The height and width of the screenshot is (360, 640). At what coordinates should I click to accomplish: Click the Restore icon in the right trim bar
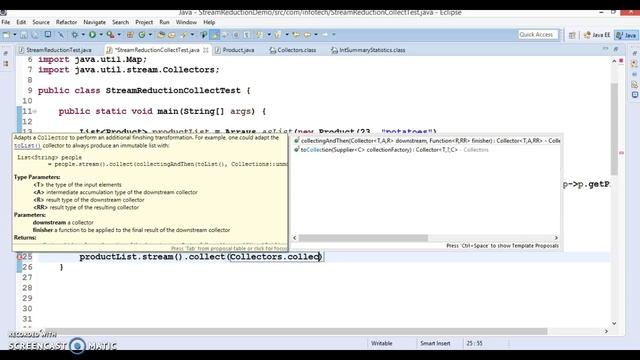tap(635, 53)
